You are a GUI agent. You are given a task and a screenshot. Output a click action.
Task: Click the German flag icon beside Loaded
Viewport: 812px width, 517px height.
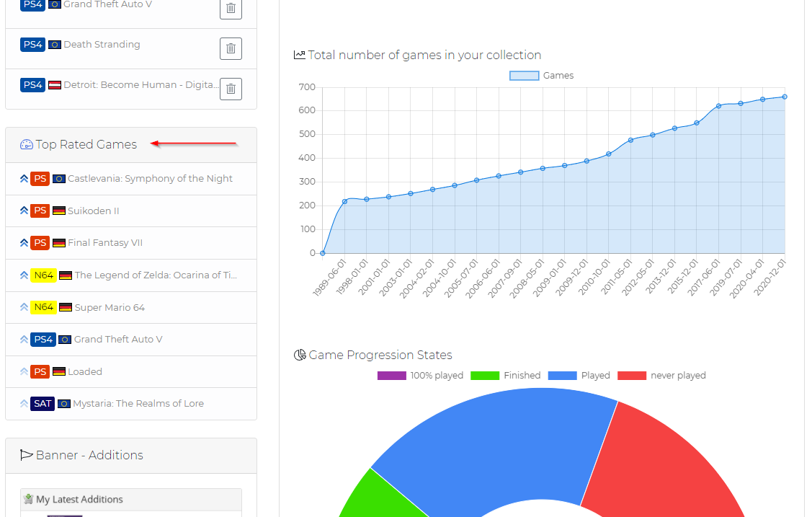coord(59,371)
